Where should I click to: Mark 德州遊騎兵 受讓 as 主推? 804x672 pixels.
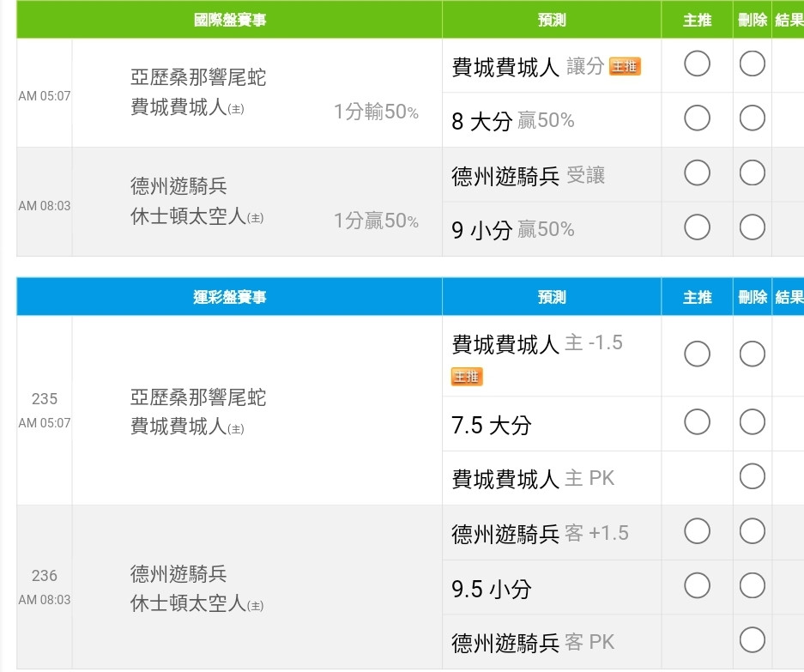(697, 173)
